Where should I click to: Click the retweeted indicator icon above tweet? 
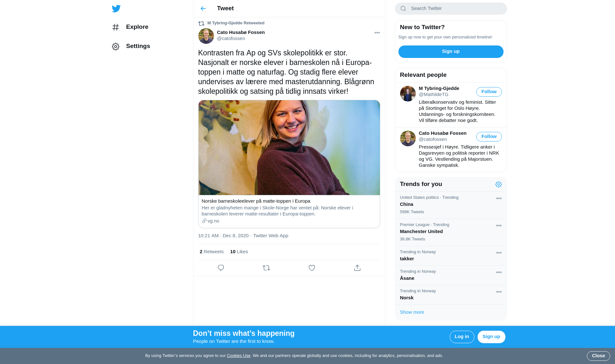201,23
